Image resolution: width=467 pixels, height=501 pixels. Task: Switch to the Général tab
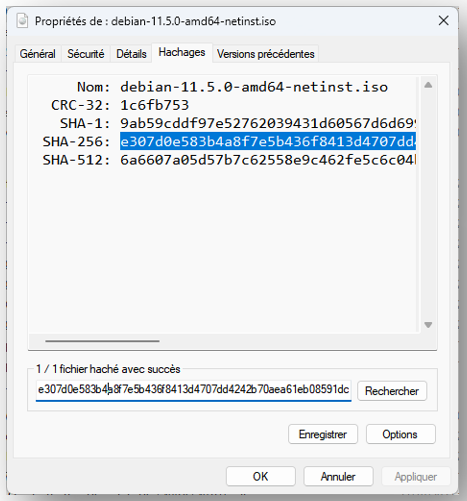[38, 54]
